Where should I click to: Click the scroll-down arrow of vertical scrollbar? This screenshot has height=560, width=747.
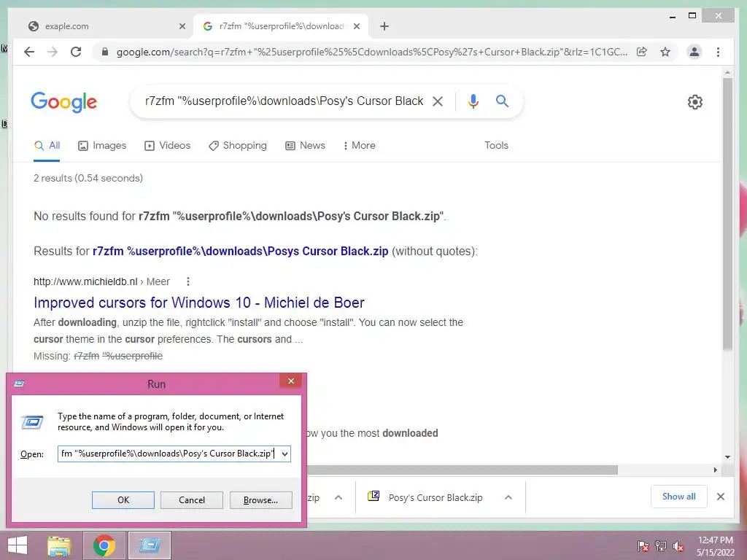(x=727, y=457)
